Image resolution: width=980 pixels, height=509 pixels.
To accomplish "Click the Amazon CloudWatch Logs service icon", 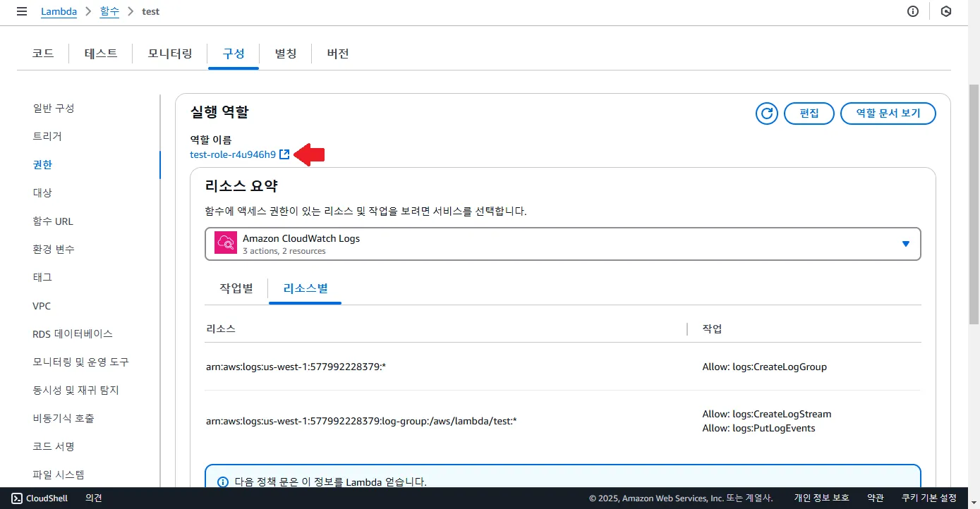I will [x=226, y=243].
